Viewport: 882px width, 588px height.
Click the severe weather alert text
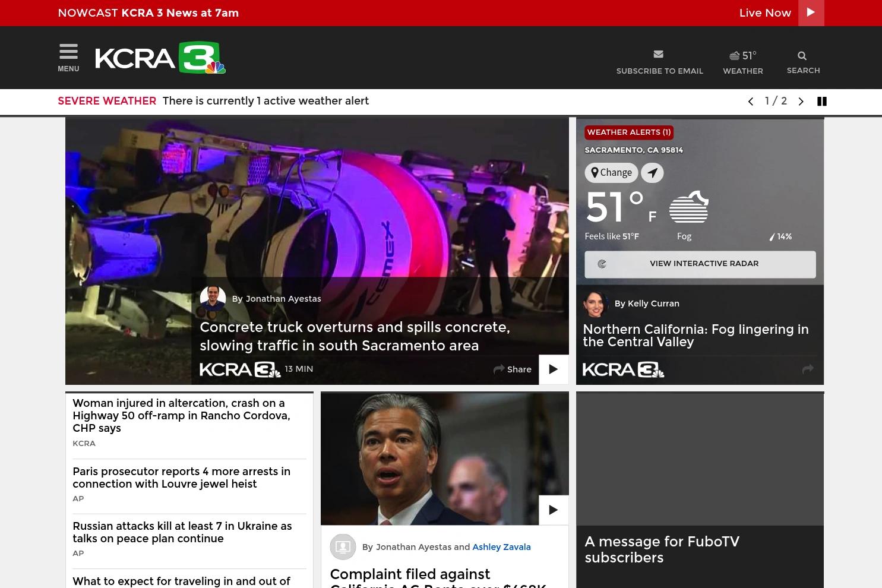click(x=265, y=101)
